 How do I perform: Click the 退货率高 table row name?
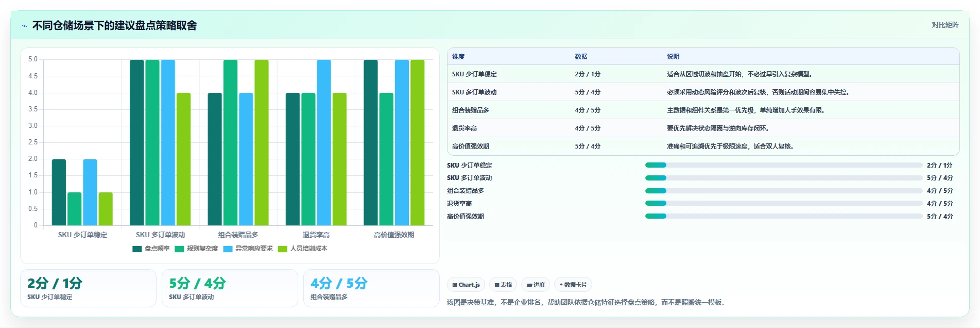pyautogui.click(x=465, y=128)
